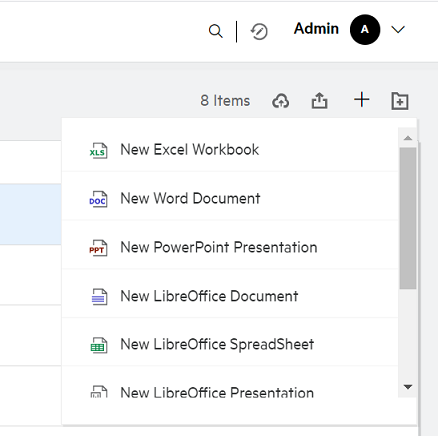Select New PowerPoint Presentation
438x436 pixels.
tap(230, 247)
